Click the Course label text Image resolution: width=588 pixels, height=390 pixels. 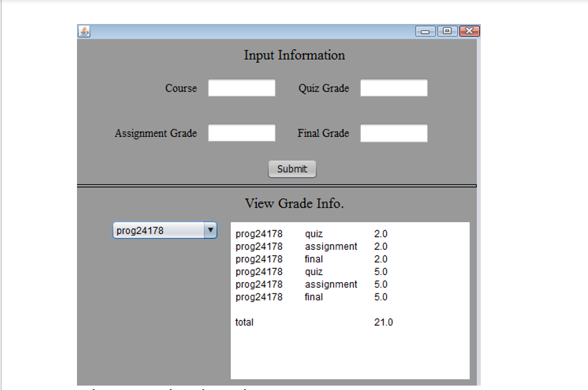181,88
